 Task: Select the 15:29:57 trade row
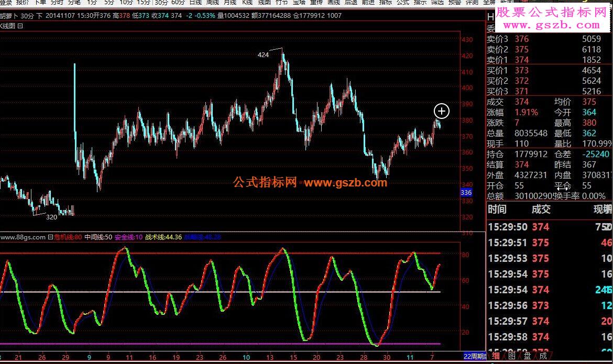point(550,322)
